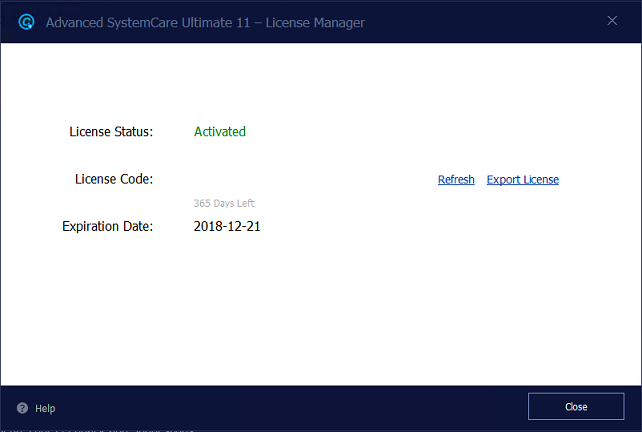The width and height of the screenshot is (642, 432).
Task: Select the Activated status text
Action: click(x=220, y=131)
